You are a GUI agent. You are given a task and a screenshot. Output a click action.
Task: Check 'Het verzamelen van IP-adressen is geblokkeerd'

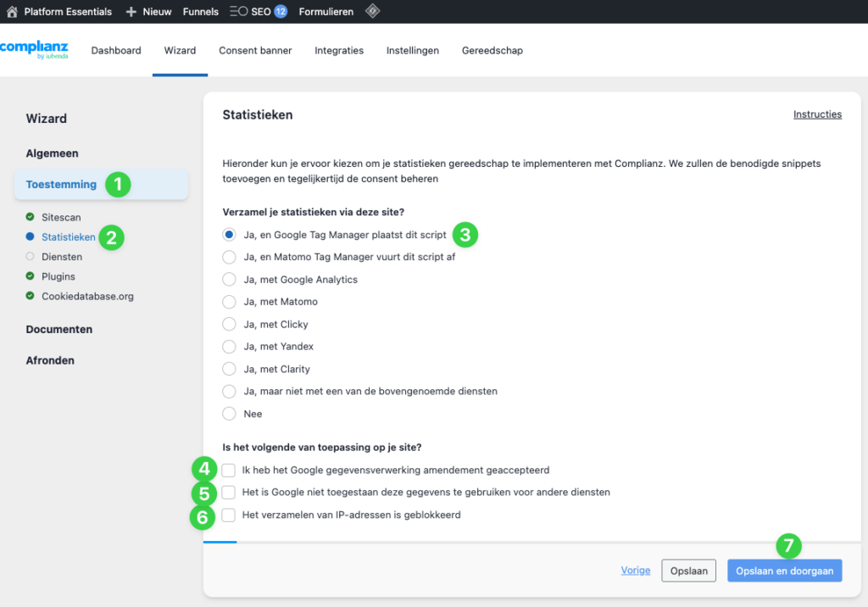(228, 514)
